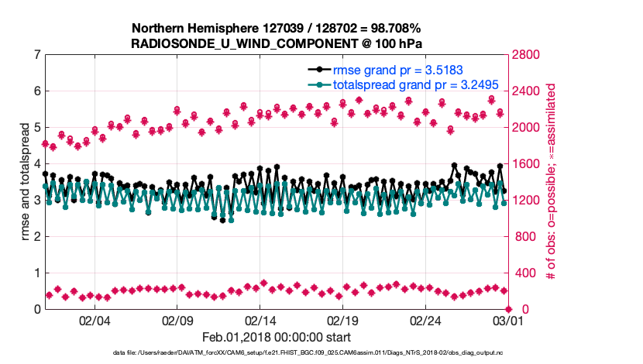Click the 'rmse and totalspread' left axis label
The image size is (643, 364).
(x=26, y=181)
